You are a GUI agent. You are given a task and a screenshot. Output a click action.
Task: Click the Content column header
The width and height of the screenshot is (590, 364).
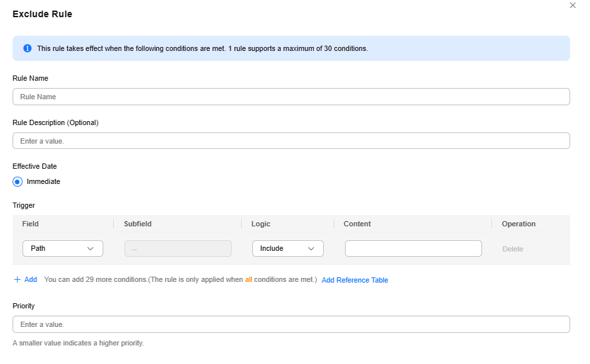click(x=357, y=224)
